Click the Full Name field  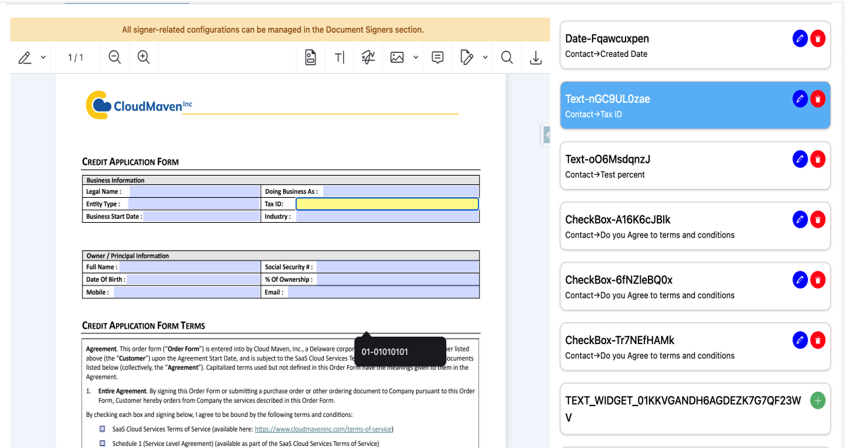point(189,267)
